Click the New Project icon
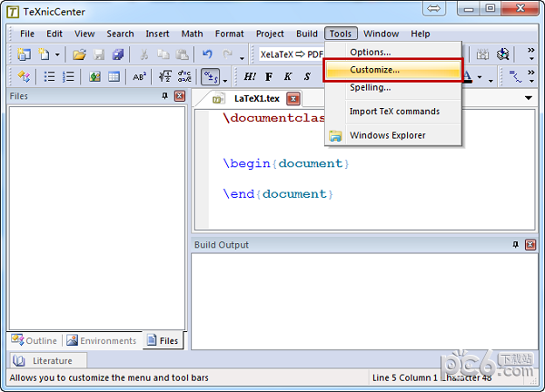Viewport: 545px width, 392px height. click(24, 54)
